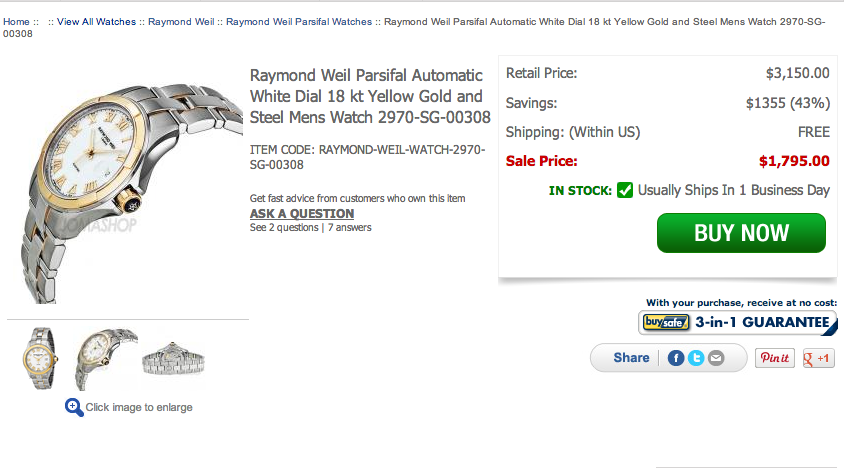Image resolution: width=853 pixels, height=468 pixels.
Task: Open View All Watches breadcrumb
Action: coord(96,22)
